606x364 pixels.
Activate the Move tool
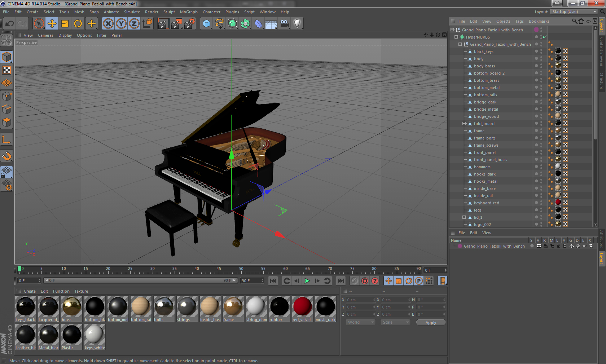tap(52, 24)
